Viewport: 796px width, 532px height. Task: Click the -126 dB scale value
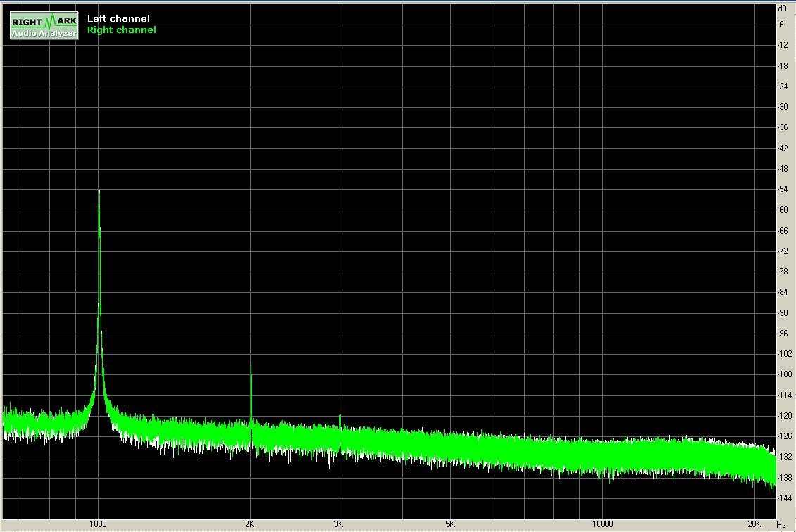click(x=785, y=436)
